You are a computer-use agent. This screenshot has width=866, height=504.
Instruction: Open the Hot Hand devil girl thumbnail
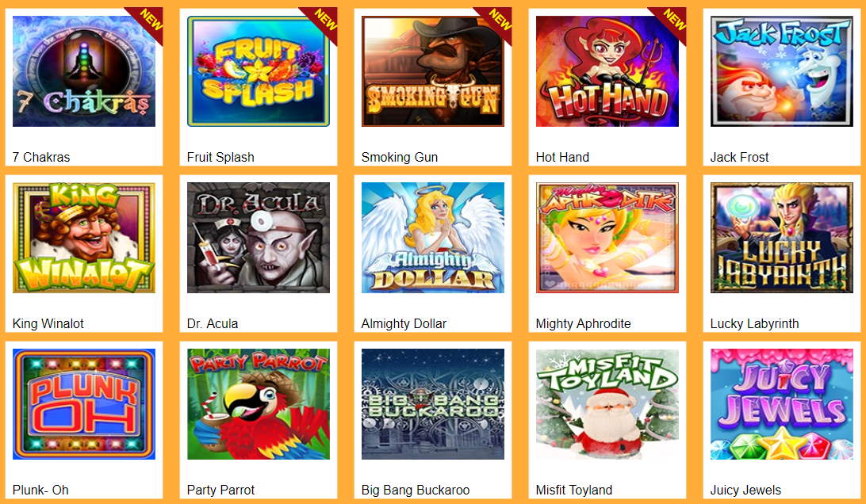(x=607, y=71)
